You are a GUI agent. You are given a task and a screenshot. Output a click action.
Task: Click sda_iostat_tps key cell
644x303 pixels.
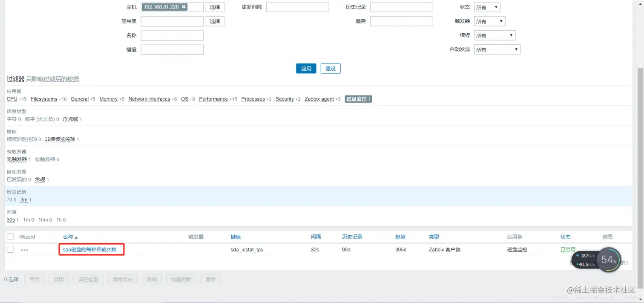(x=247, y=250)
